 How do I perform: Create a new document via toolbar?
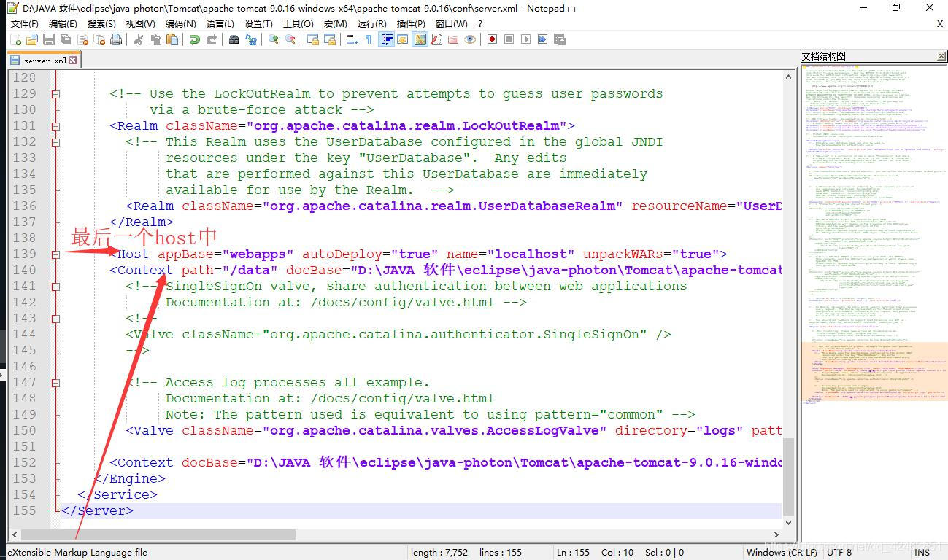pyautogui.click(x=15, y=39)
